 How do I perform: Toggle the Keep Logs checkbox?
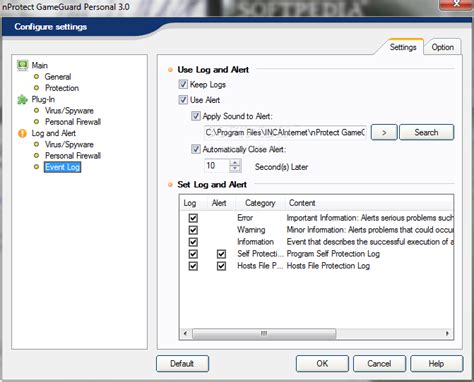[x=183, y=84]
